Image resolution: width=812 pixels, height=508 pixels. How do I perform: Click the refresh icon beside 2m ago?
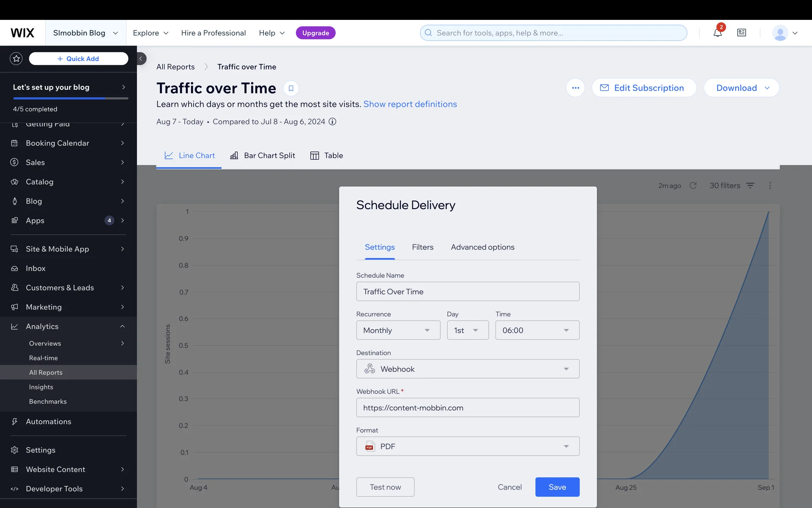693,185
